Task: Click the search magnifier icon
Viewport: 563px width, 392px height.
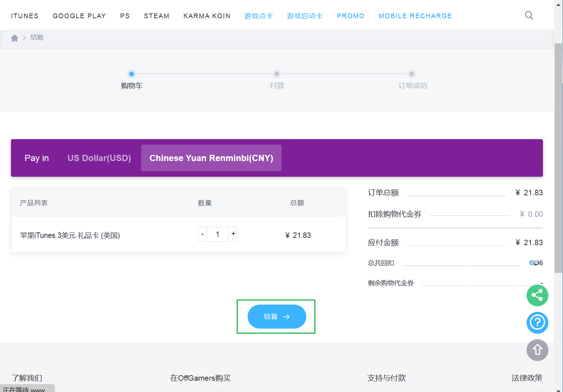Action: 529,15
